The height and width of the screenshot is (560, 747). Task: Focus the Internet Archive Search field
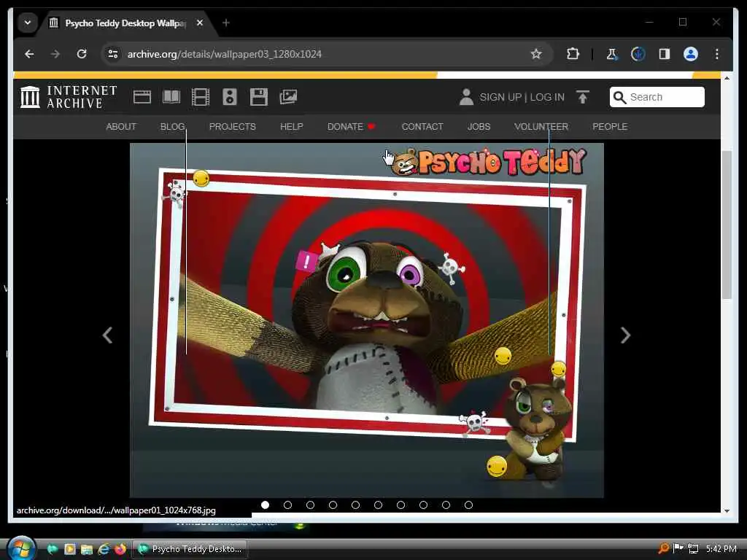657,97
